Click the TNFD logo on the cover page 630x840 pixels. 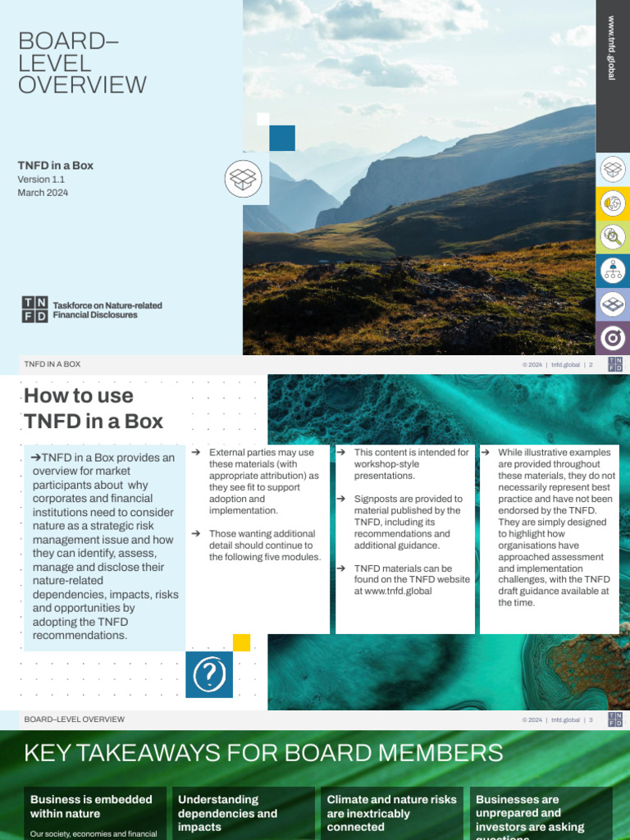(34, 309)
